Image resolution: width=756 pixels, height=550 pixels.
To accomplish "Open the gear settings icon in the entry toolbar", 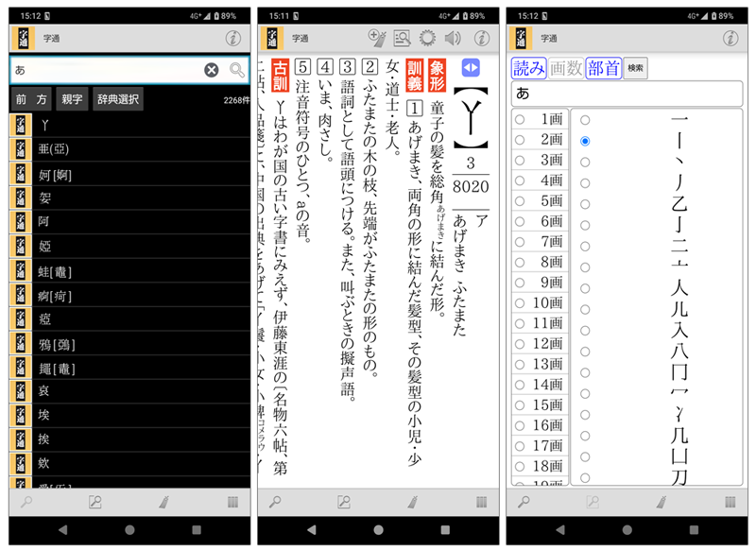I will point(428,39).
